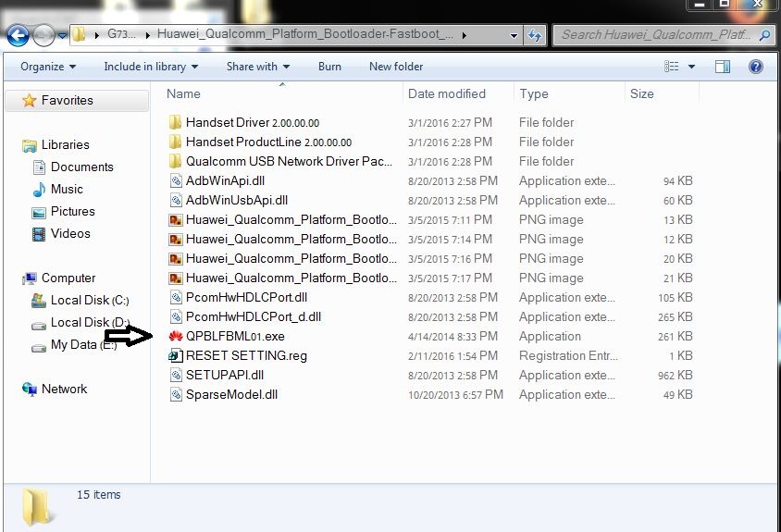Select the SETUPAPI.dll file
Image resolution: width=781 pixels, height=532 pixels.
coord(225,375)
